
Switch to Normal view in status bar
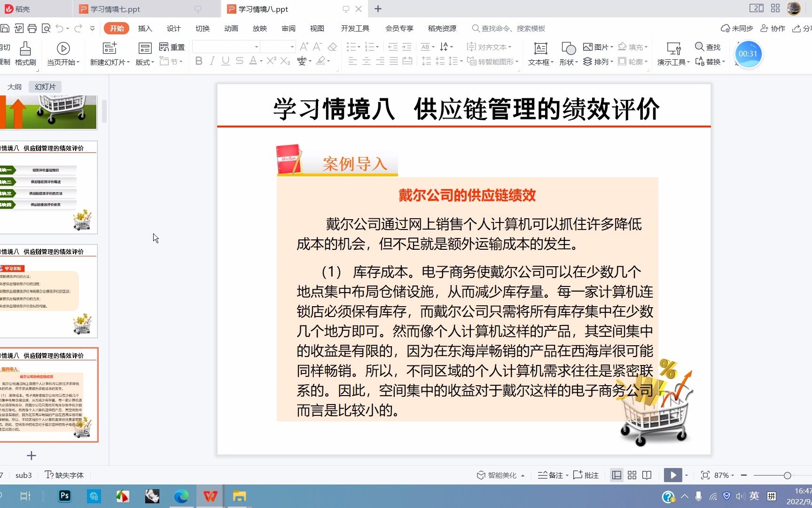point(617,475)
